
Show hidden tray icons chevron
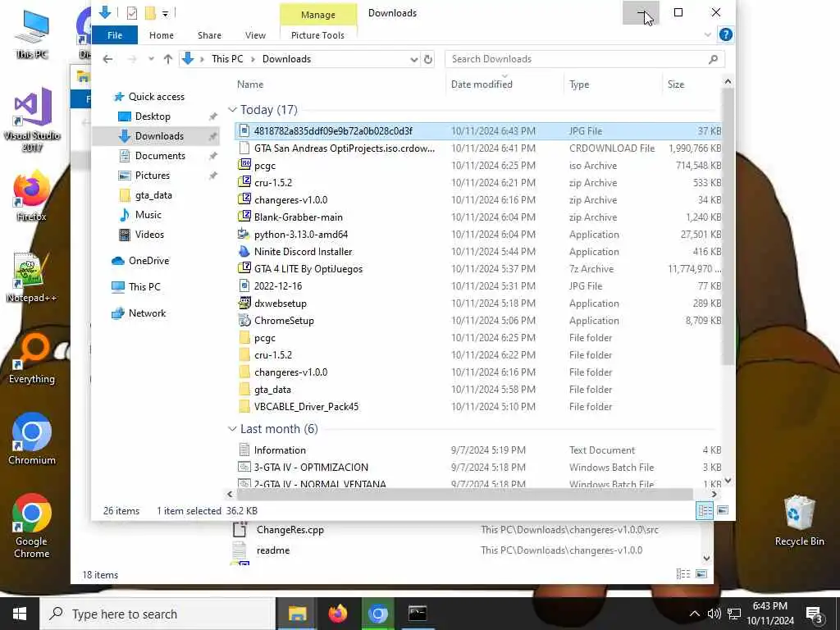[x=694, y=614]
